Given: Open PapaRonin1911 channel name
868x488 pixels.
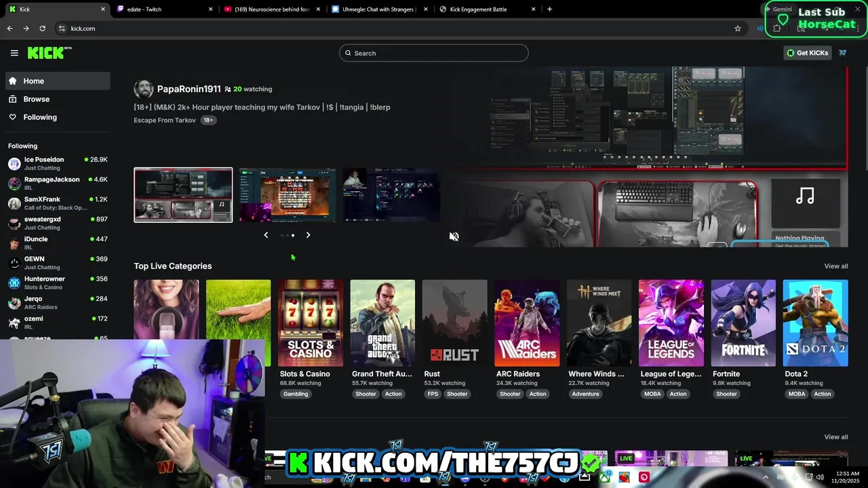Looking at the screenshot, I should tap(189, 89).
